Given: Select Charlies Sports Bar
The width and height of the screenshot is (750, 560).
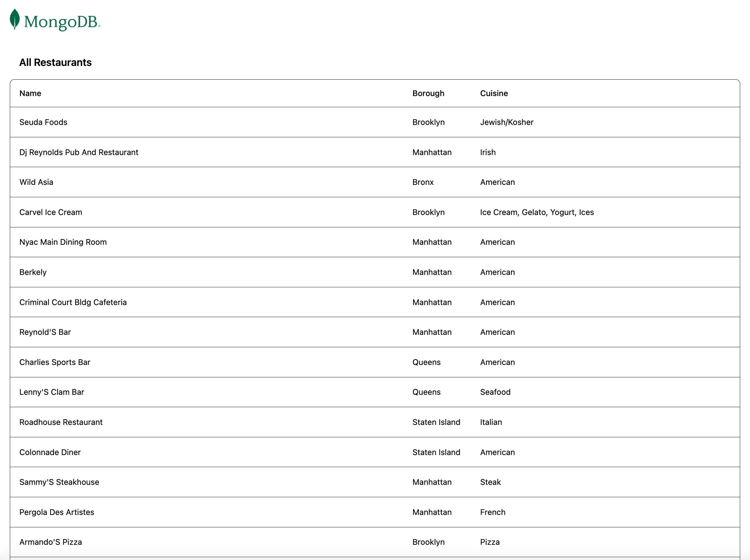Looking at the screenshot, I should pos(55,362).
